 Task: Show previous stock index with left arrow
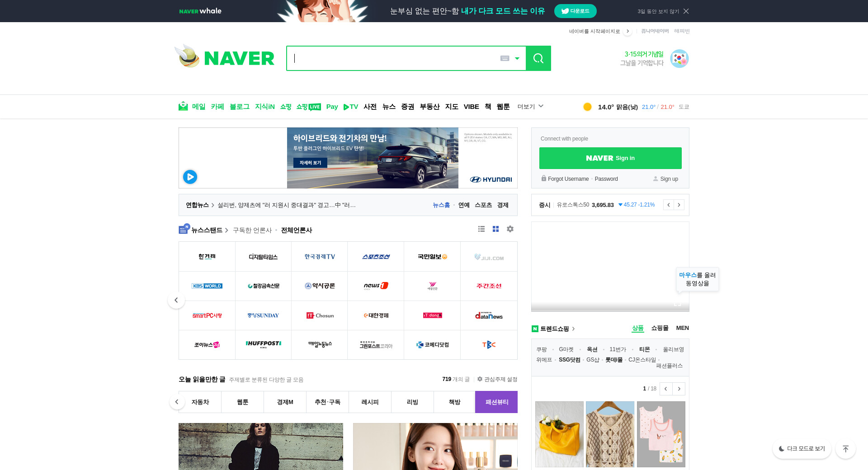pos(669,205)
